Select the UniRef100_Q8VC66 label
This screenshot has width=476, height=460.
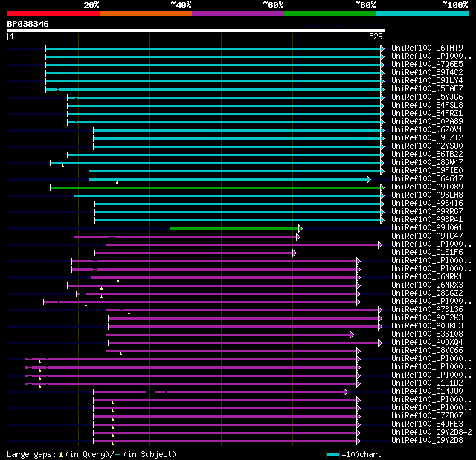tap(427, 351)
